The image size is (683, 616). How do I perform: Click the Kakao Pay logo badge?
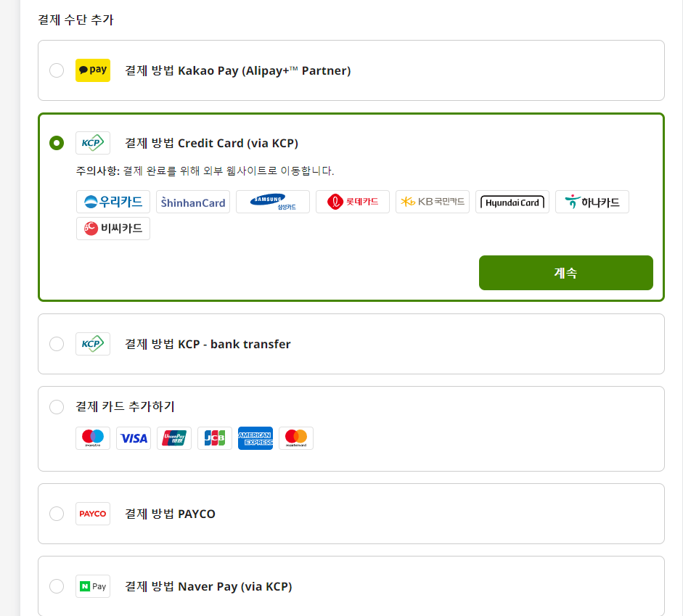(93, 70)
